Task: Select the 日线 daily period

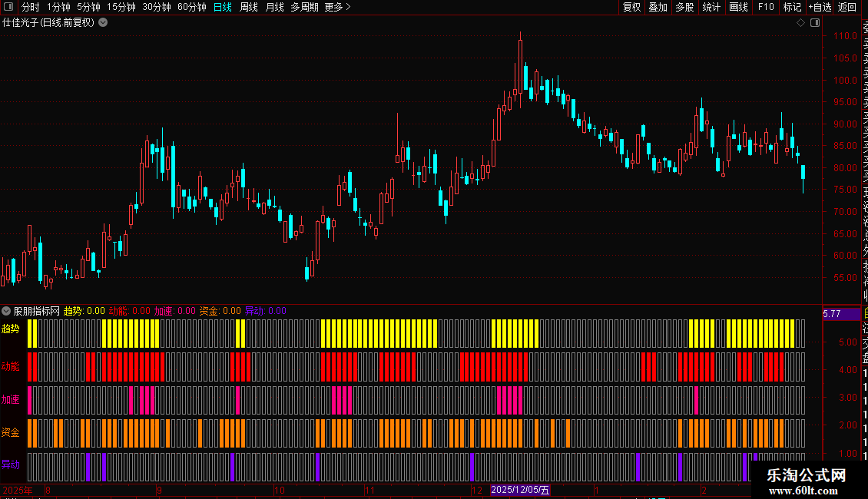Action: click(223, 7)
